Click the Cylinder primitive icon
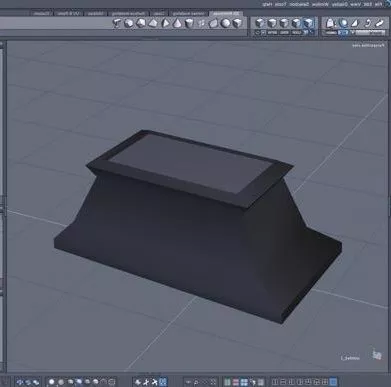The height and width of the screenshot is (387, 391). 189,23
